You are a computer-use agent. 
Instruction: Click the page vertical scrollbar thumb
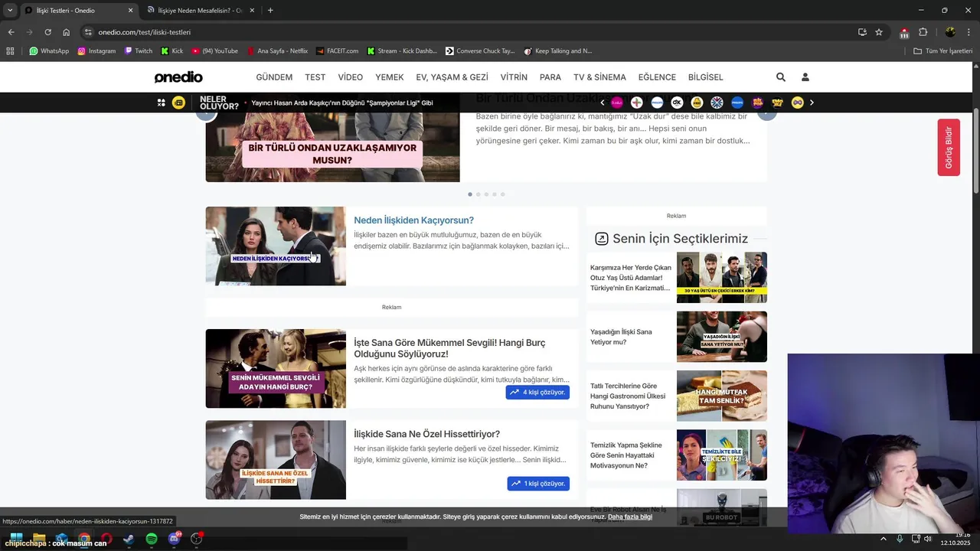tap(976, 150)
